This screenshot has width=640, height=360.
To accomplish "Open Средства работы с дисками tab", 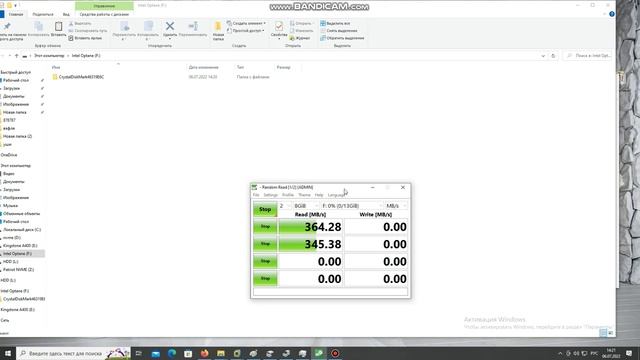I will 104,14.
